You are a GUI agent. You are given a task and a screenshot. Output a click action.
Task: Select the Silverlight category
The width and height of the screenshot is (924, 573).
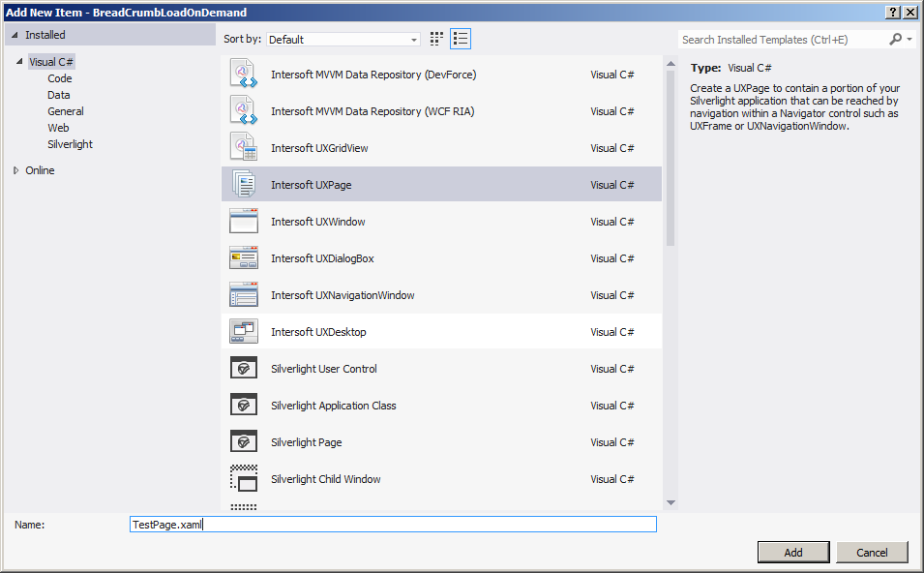70,144
